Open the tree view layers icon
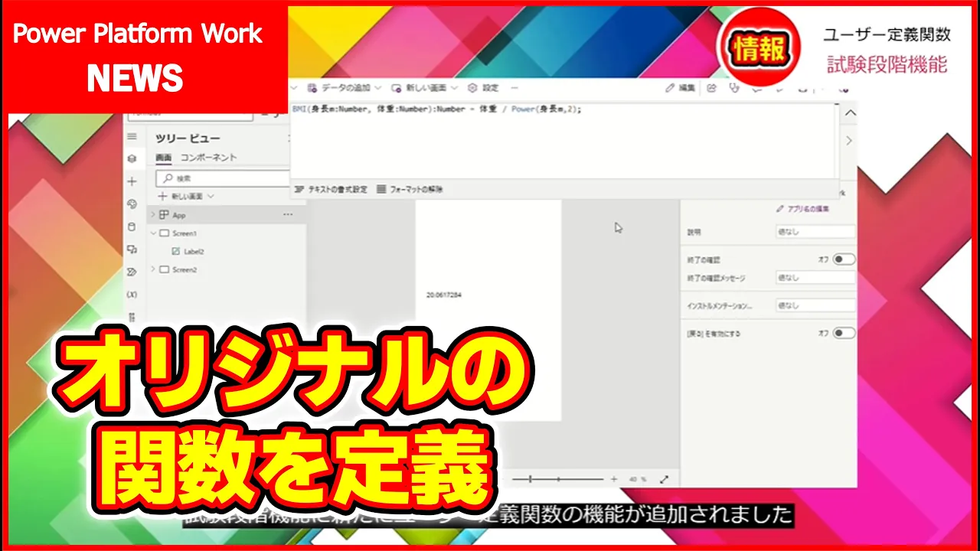980x551 pixels. click(132, 158)
